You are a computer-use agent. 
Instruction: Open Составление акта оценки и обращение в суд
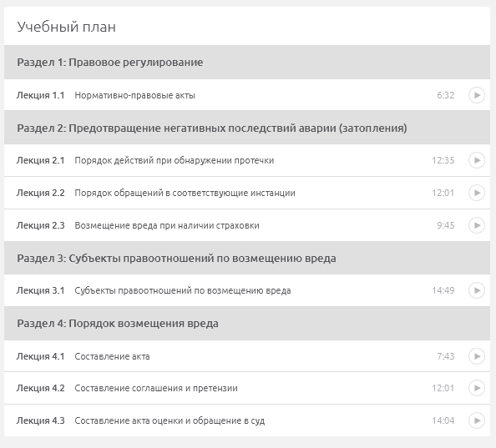click(x=170, y=420)
